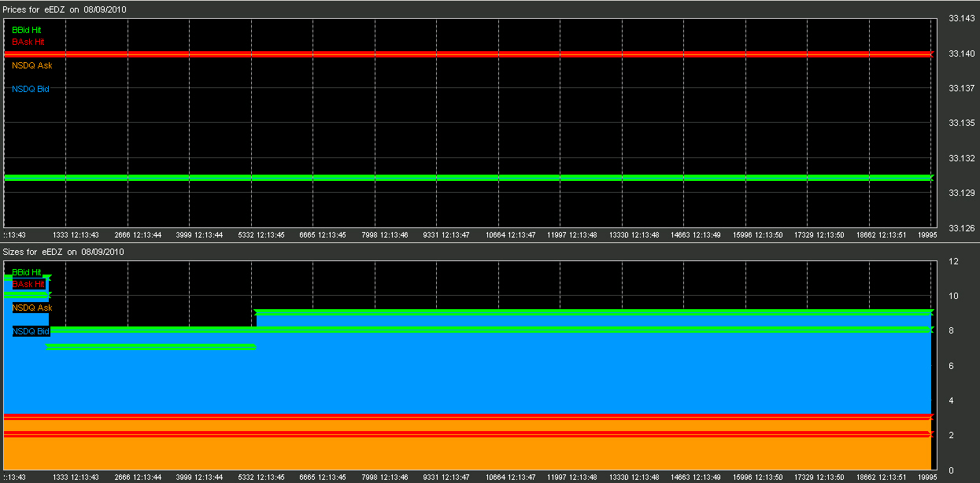980x483 pixels.
Task: Click 18662 12:13:51 tick under Prices chart
Action: click(881, 234)
